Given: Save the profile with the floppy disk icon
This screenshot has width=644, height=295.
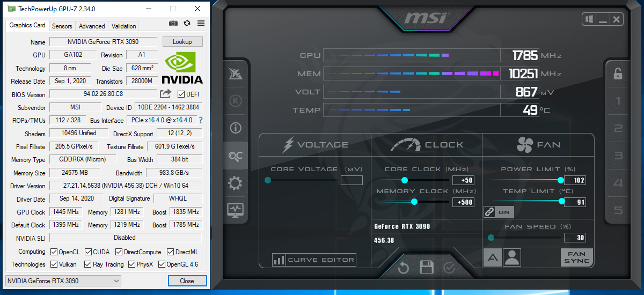Looking at the screenshot, I should pos(427,267).
